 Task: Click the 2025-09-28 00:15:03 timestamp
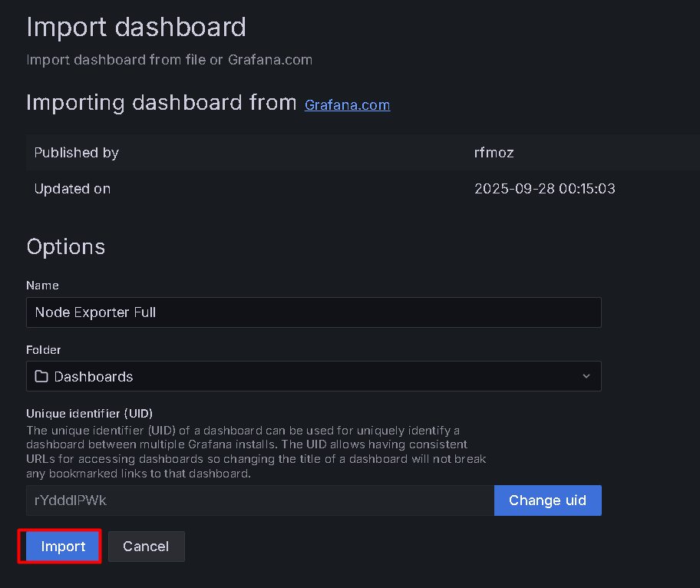pos(544,189)
